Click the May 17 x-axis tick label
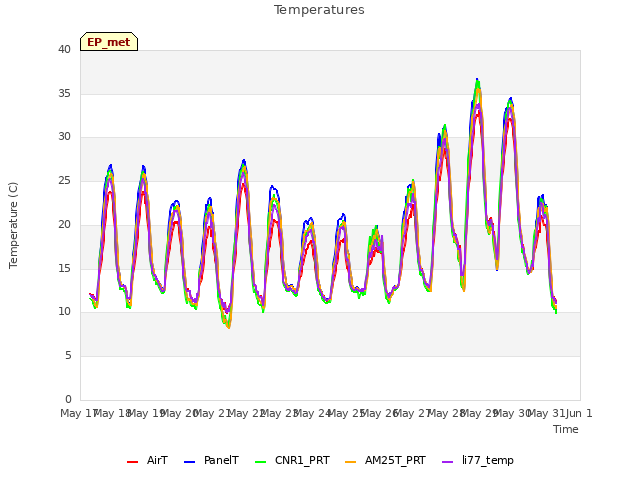Viewport: 640px width, 480px height. point(78,413)
